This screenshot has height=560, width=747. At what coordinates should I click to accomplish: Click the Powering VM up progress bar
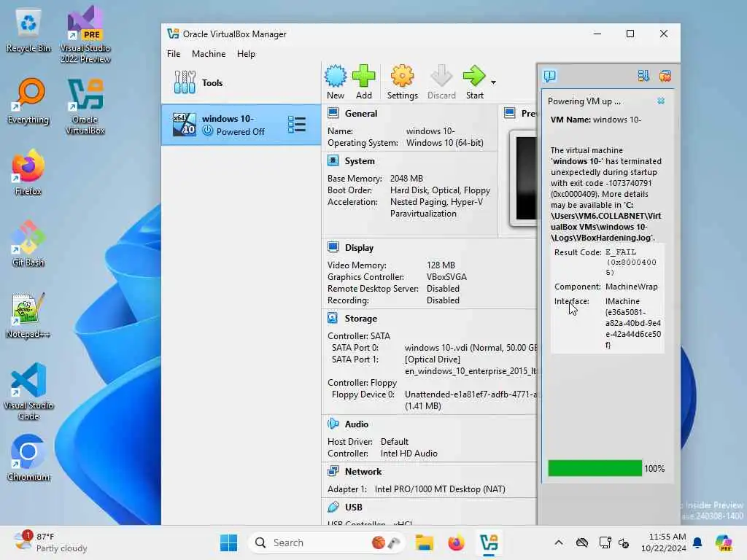point(595,468)
